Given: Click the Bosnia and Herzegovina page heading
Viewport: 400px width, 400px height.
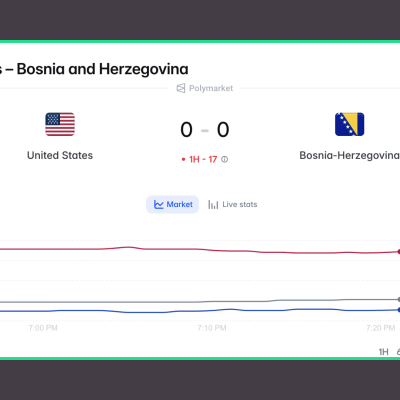Looking at the screenshot, I should coord(102,69).
